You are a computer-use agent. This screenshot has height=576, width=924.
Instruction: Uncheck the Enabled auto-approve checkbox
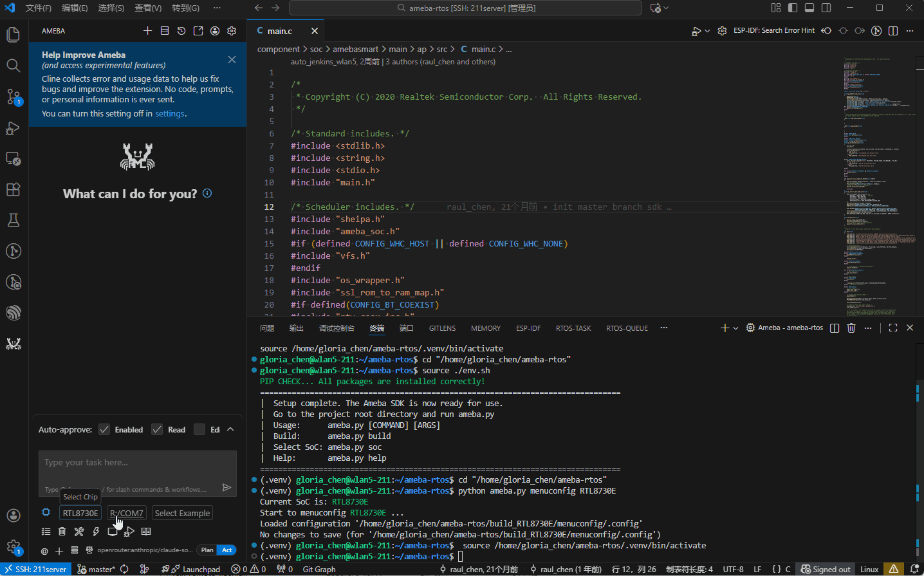(104, 430)
